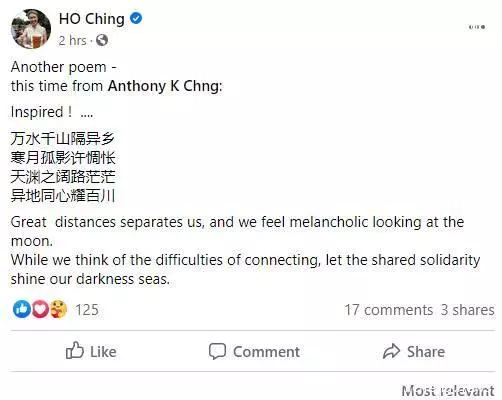Click the blue Like reaction icon
502x400 pixels.
click(x=22, y=309)
